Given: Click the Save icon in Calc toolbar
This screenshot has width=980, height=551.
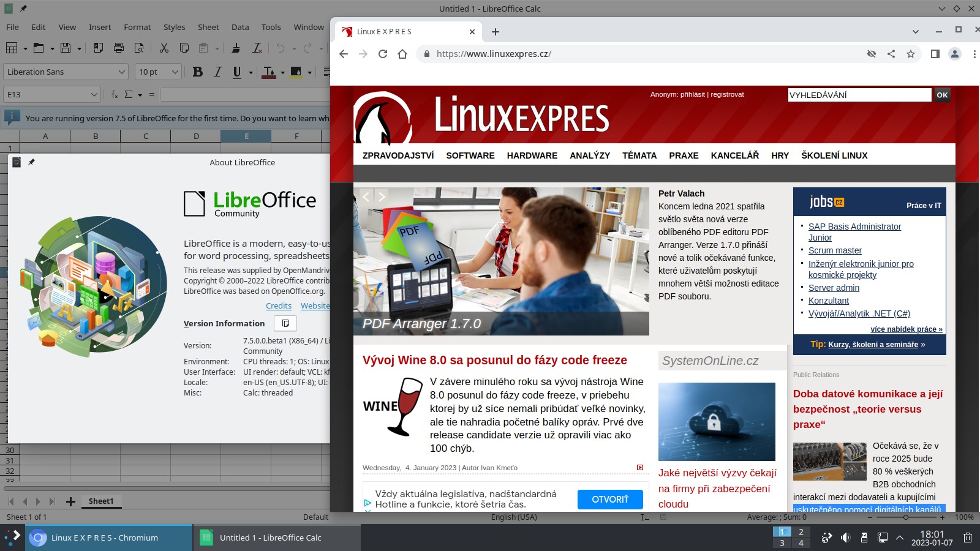Looking at the screenshot, I should pos(66,48).
